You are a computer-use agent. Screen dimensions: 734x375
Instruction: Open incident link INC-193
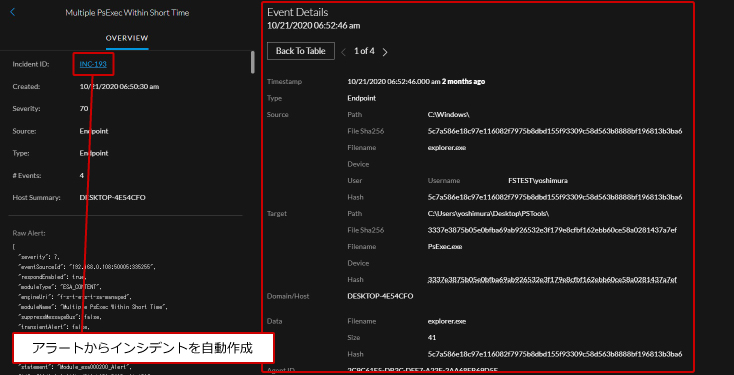[93, 64]
